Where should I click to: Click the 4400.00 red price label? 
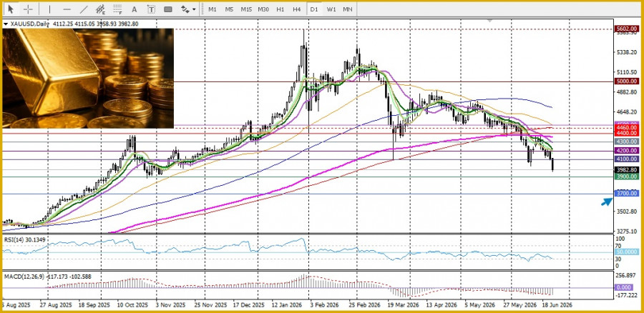click(626, 134)
